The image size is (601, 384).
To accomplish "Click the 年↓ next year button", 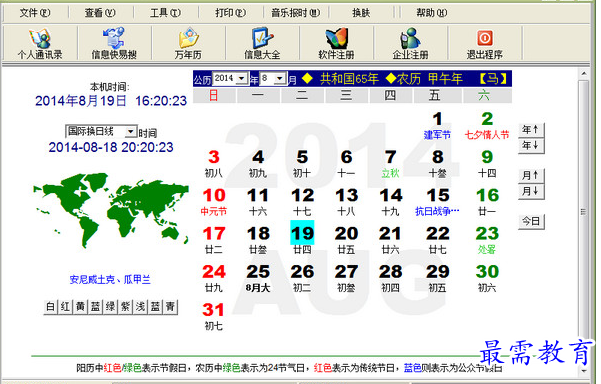I will tap(531, 146).
